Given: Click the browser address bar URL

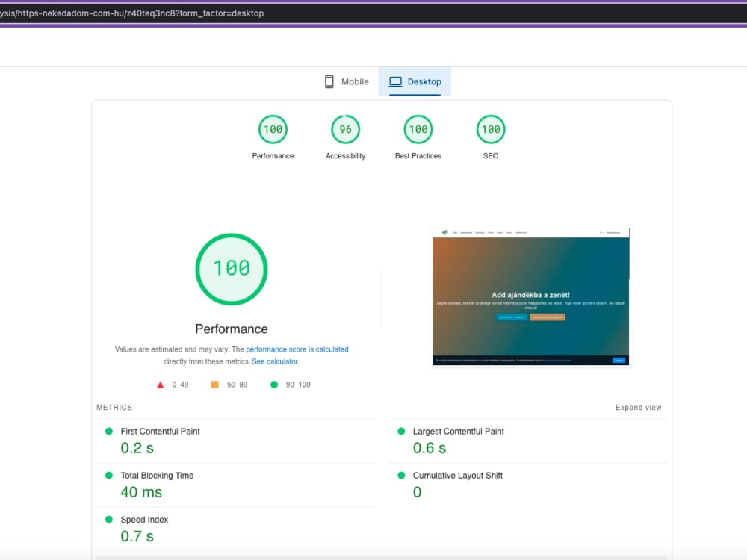Looking at the screenshot, I should (x=132, y=13).
